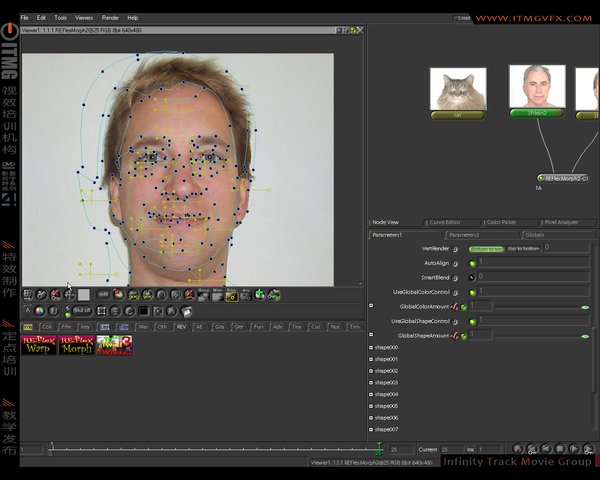This screenshot has width=600, height=480.
Task: Collapse the GlobalColorAmount expander
Action: [x=371, y=306]
